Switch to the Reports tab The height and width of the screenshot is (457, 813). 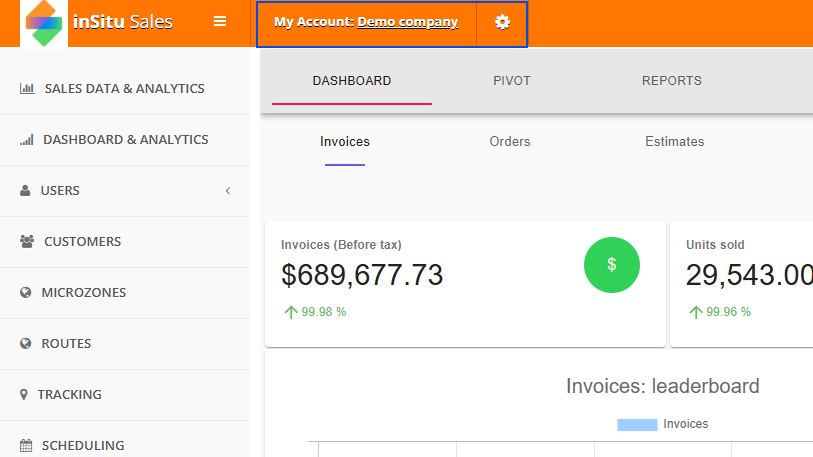(x=671, y=81)
